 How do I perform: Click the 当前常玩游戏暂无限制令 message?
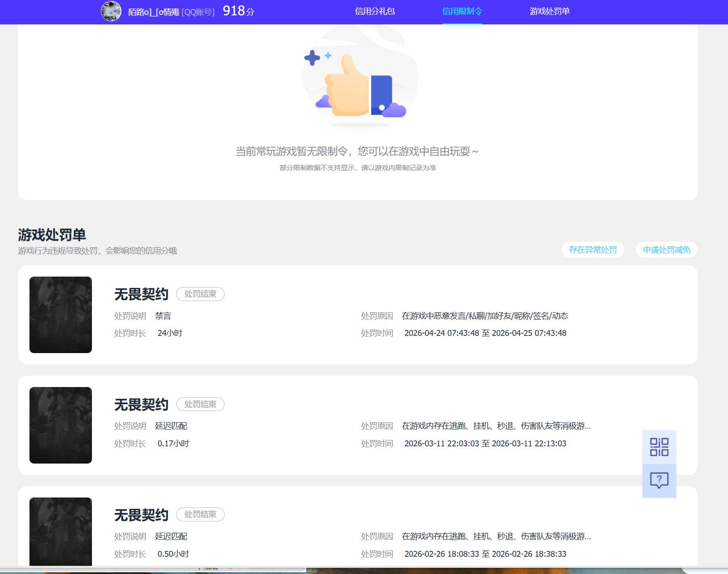(357, 151)
